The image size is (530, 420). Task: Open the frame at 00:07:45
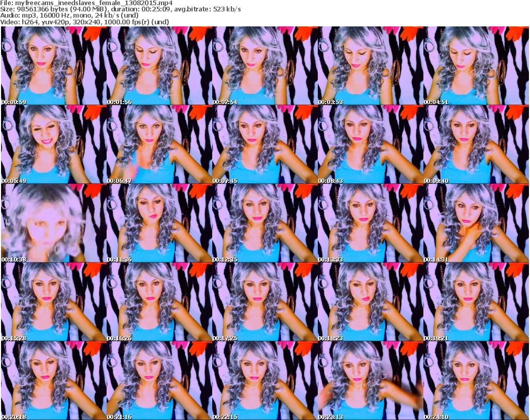264,144
